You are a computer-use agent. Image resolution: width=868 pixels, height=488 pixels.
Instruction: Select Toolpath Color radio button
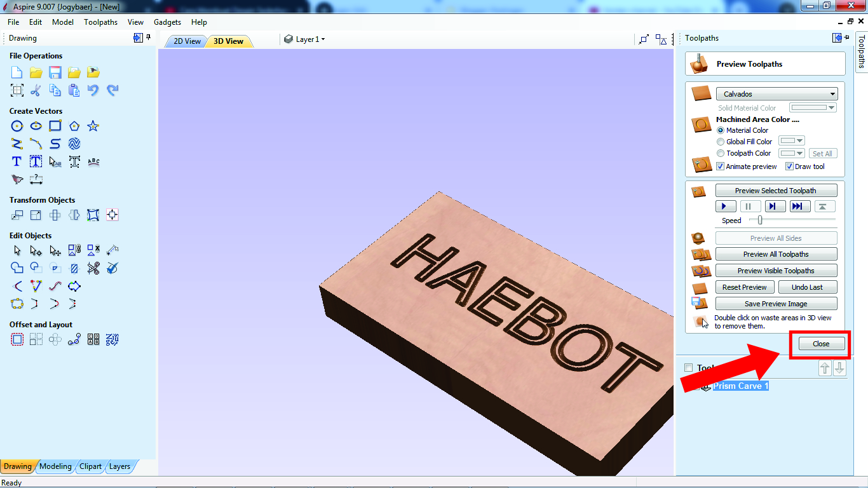tap(721, 153)
